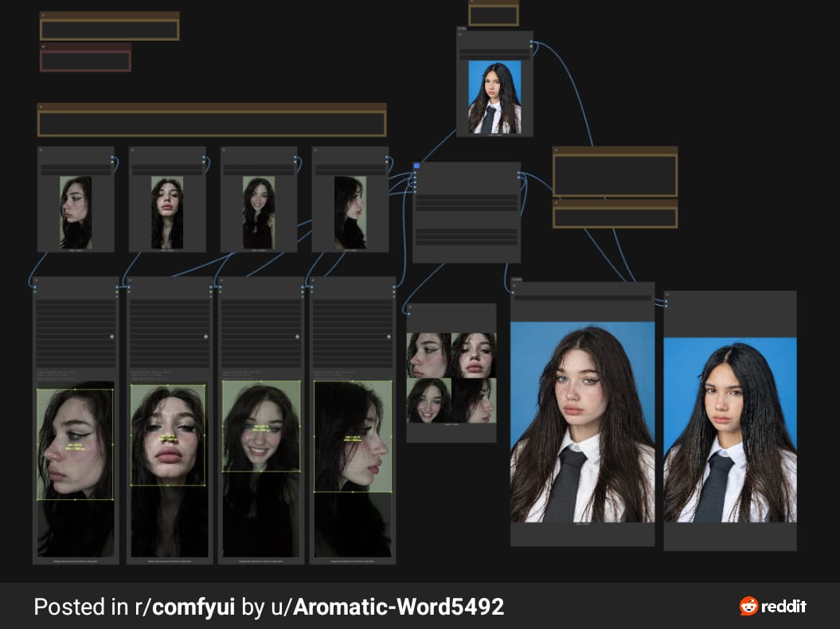The image size is (840, 629).
Task: Select the four-face grid preview image
Action: pyautogui.click(x=451, y=377)
